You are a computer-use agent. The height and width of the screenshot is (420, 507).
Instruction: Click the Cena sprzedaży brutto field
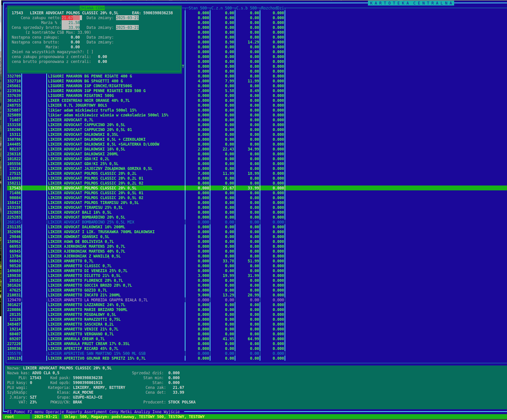click(71, 28)
